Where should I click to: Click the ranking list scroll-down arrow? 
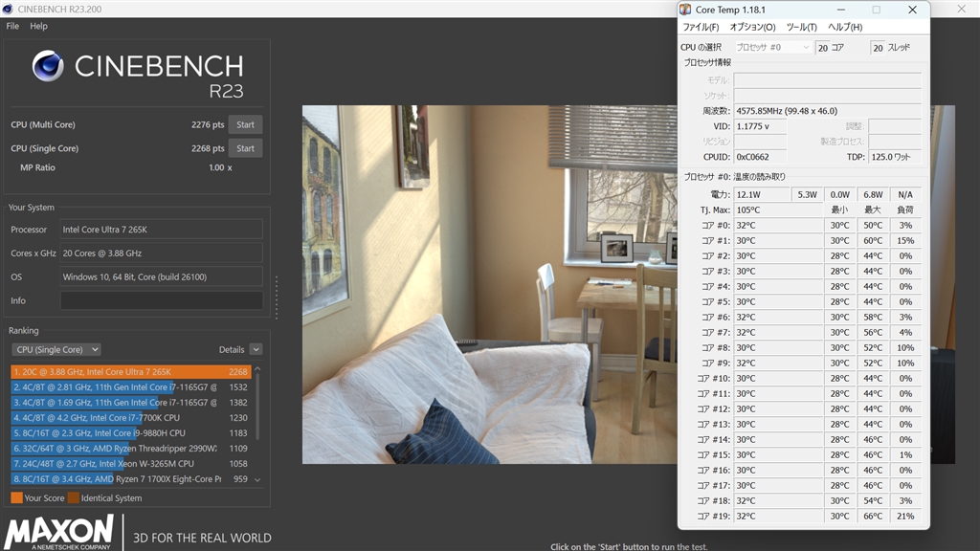pos(257,480)
